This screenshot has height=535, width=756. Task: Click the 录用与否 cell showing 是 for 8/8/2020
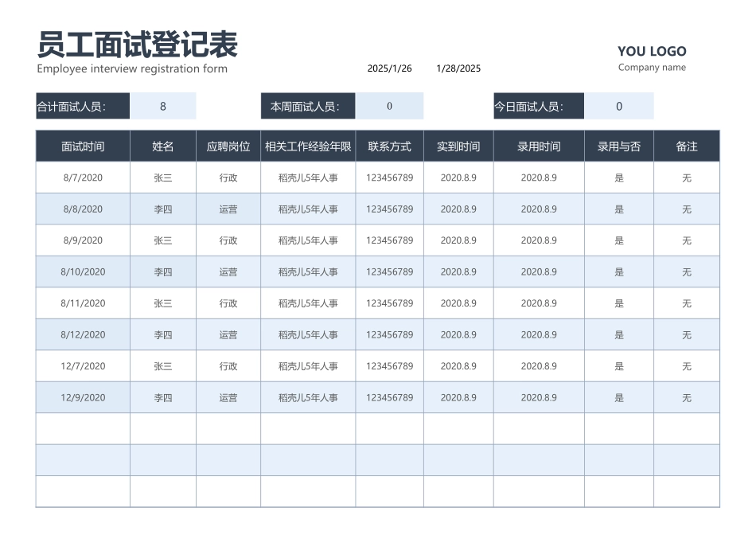point(619,209)
